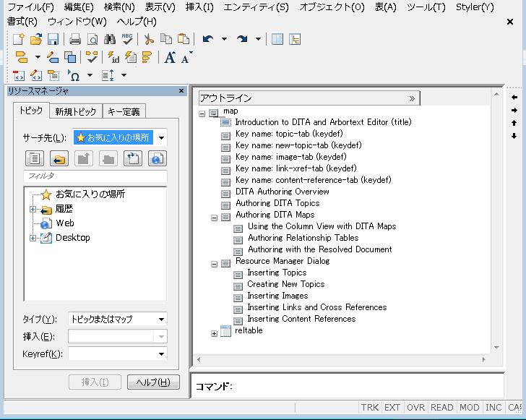Select Key name: image-tab (keydef) row
This screenshot has height=420, width=526.
coord(291,157)
